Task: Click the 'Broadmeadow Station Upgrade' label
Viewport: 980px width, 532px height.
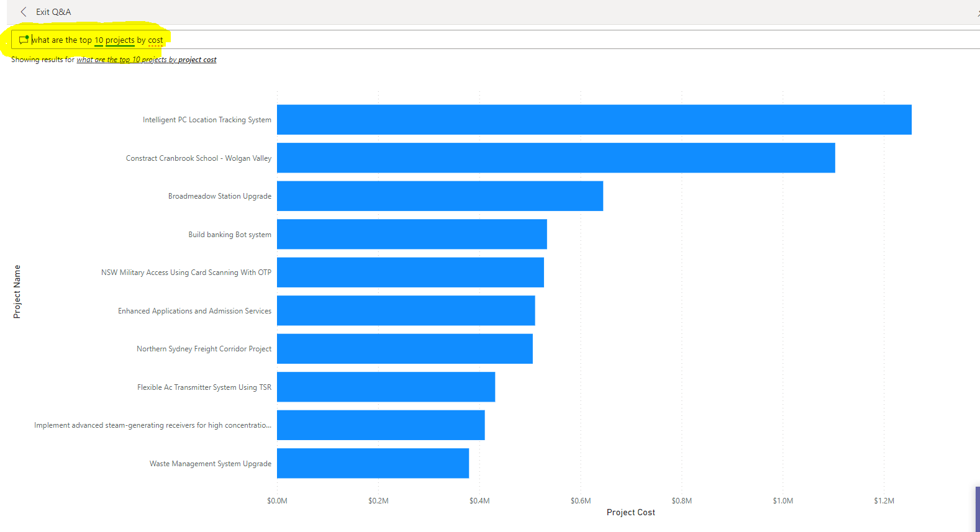Action: coord(220,196)
